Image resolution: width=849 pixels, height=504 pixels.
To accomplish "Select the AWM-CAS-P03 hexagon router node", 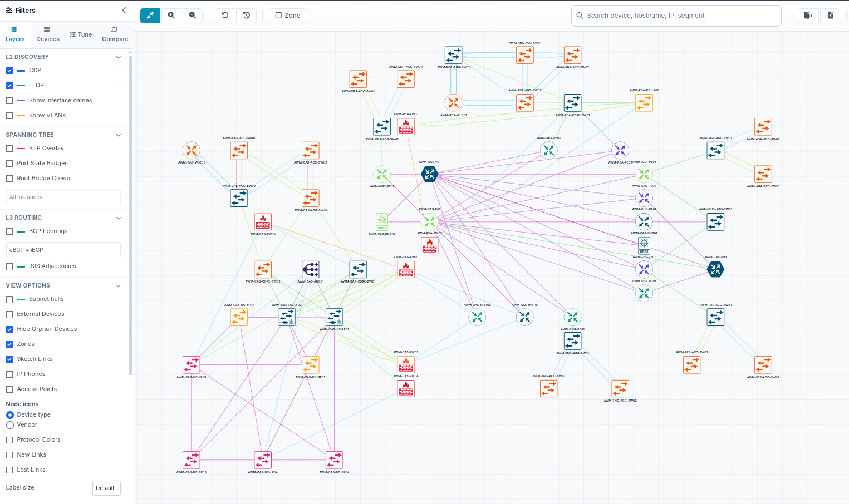I will pos(715,269).
